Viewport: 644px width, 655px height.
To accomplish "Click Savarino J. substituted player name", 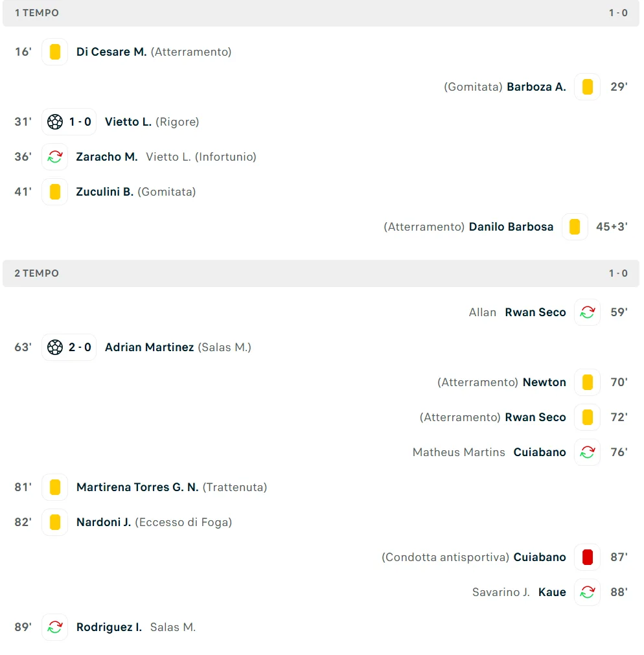I will click(x=501, y=592).
